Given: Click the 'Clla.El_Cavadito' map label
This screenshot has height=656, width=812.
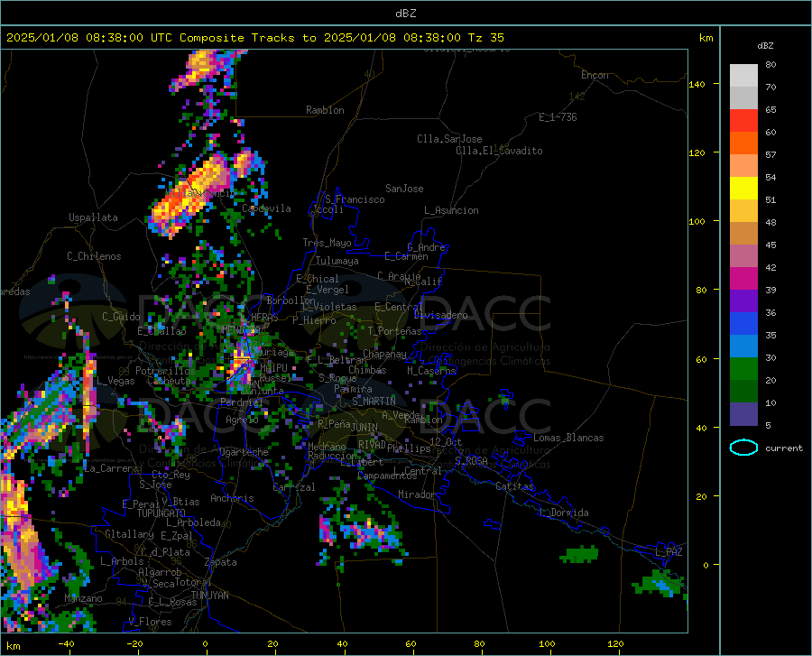Looking at the screenshot, I should click(x=499, y=151).
